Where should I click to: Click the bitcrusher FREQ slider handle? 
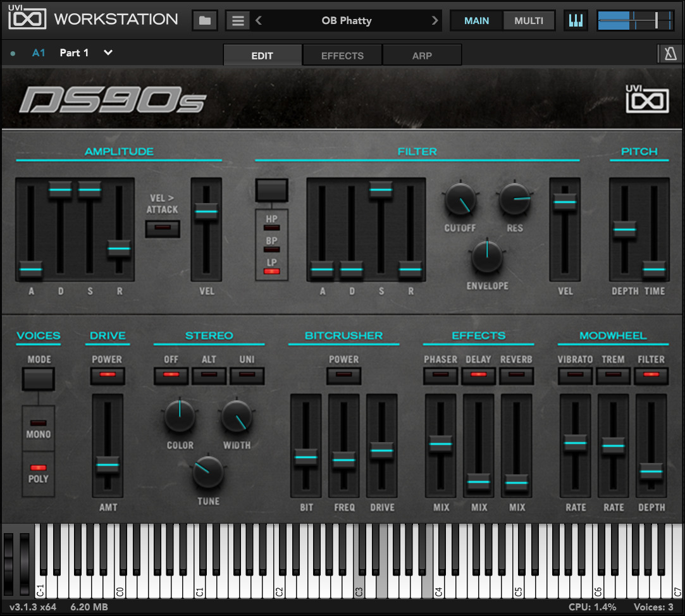[x=344, y=460]
